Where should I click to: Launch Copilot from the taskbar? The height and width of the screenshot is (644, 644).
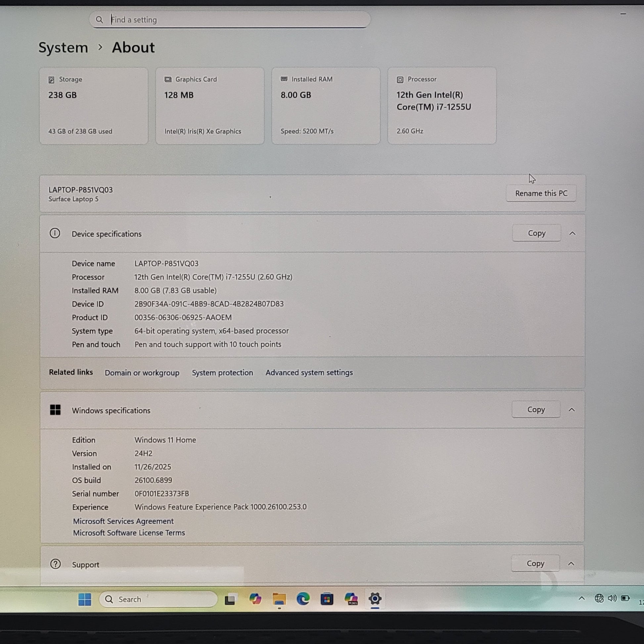click(255, 599)
